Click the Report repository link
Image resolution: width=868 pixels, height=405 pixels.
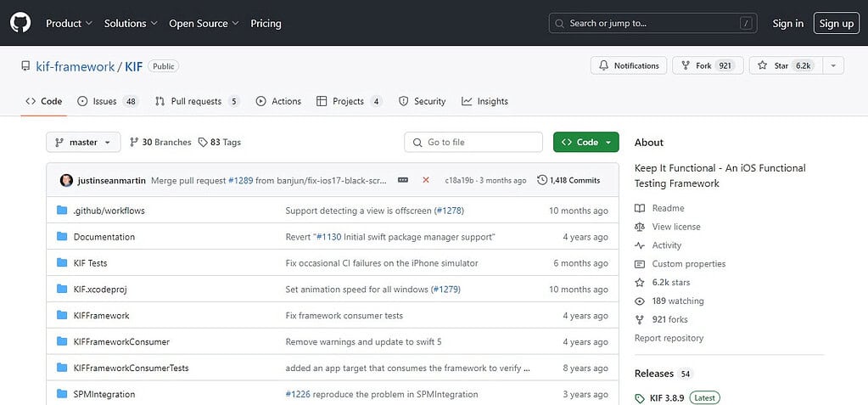click(669, 338)
